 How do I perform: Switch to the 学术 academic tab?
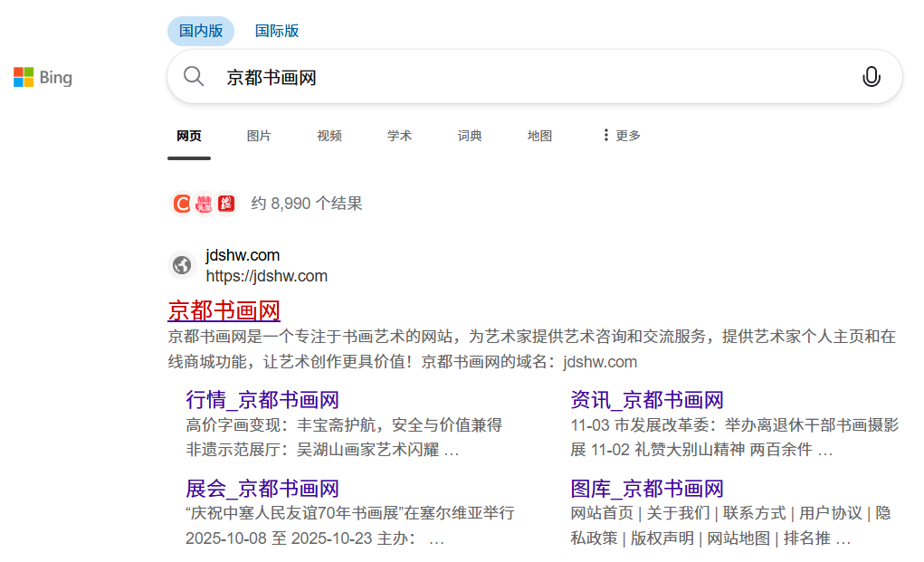click(399, 136)
